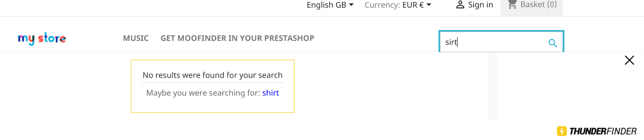Open the shopping basket cart icon
The image size is (644, 140).
coord(512,5)
